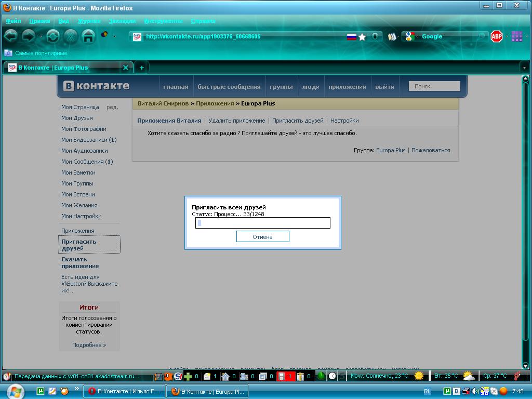Screen dimensions: 532x399
Task: Open the search engine chooser dropdown arrow
Action: tap(417, 37)
